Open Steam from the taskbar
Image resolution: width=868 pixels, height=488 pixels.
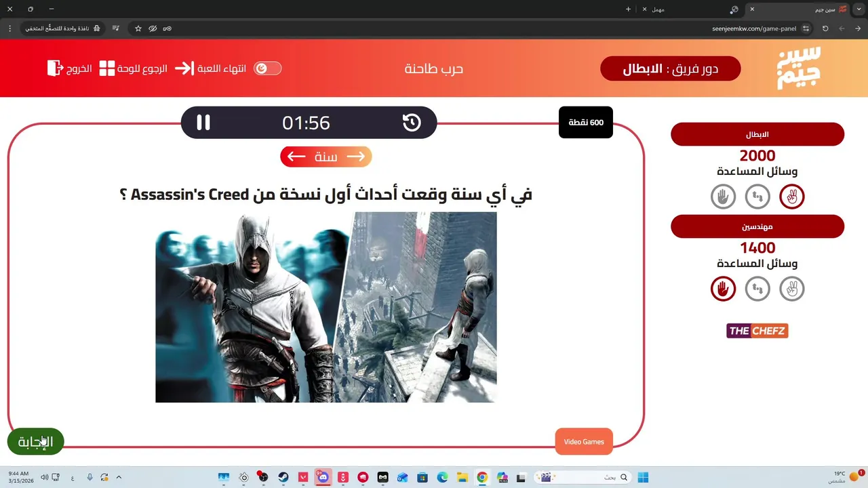tap(283, 477)
